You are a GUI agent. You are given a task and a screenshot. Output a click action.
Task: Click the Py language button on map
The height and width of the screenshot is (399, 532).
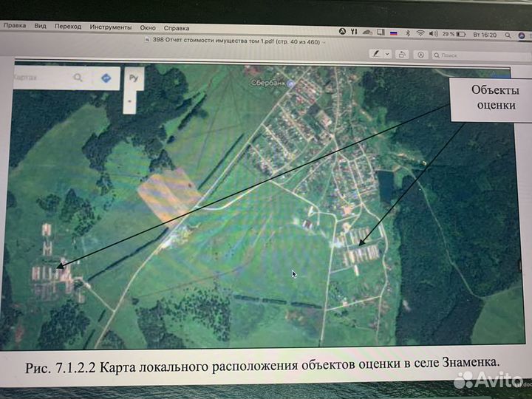coord(134,77)
